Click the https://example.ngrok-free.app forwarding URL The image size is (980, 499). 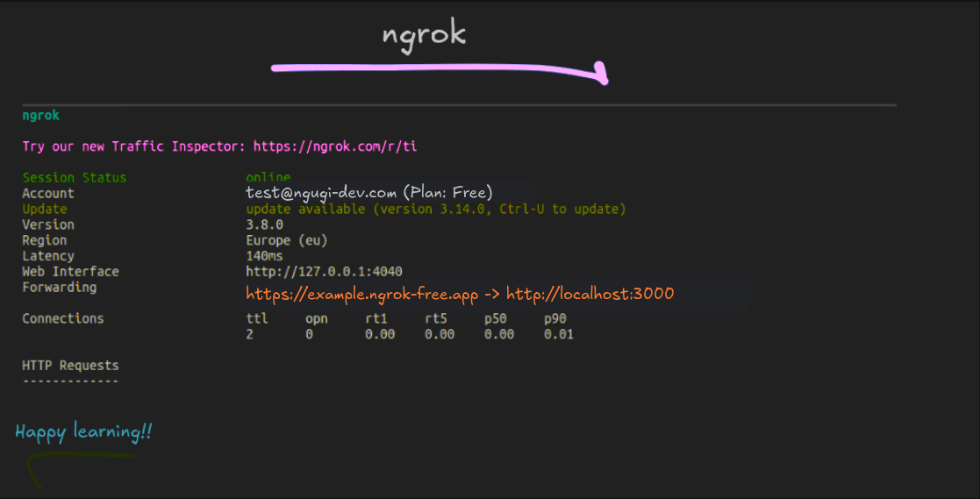[362, 294]
